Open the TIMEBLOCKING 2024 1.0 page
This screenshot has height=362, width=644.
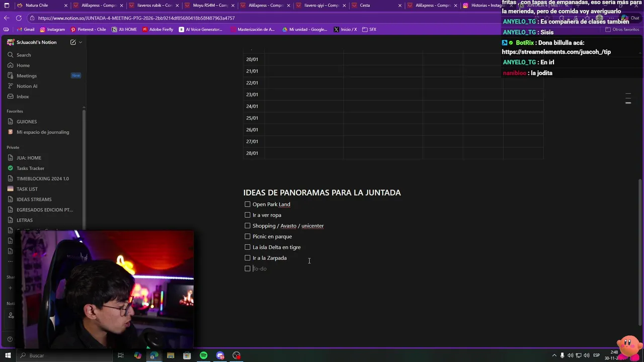(44, 178)
